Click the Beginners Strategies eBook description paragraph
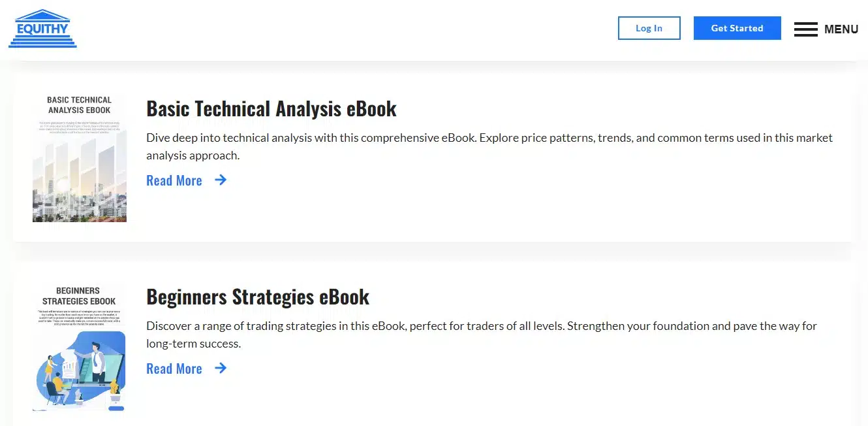The width and height of the screenshot is (868, 426). (482, 335)
